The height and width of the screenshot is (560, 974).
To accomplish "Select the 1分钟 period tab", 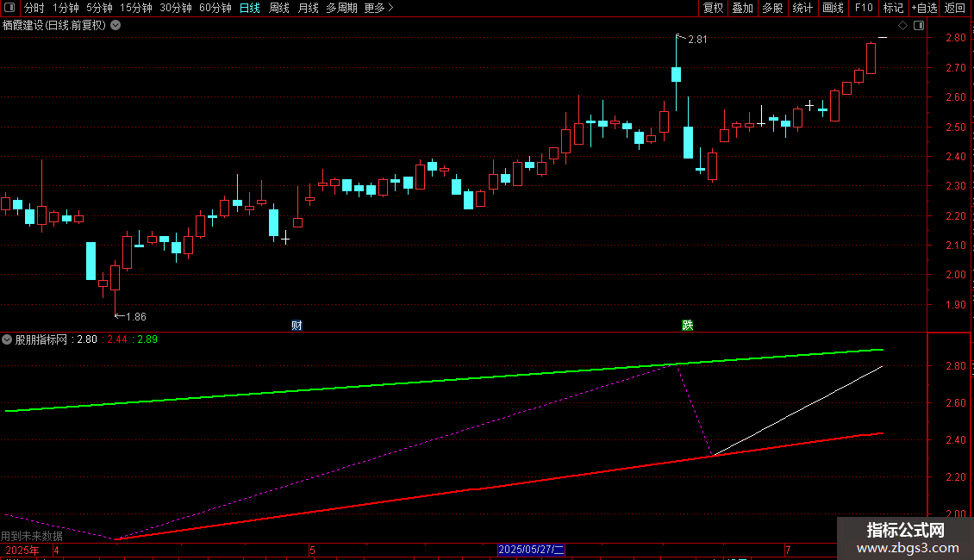I will [x=66, y=8].
